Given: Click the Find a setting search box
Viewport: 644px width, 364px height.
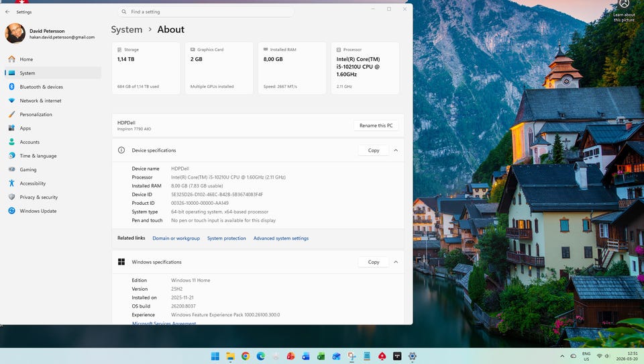Looking at the screenshot, I should [x=206, y=12].
